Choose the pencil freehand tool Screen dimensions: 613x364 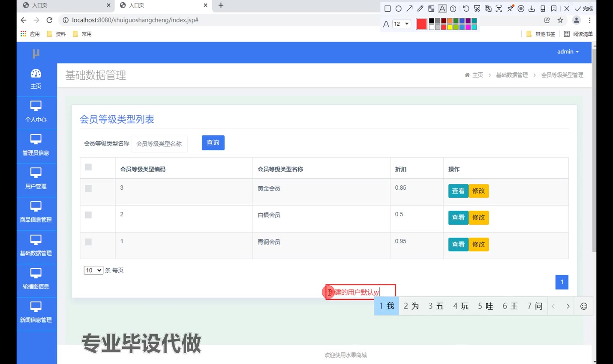(420, 9)
